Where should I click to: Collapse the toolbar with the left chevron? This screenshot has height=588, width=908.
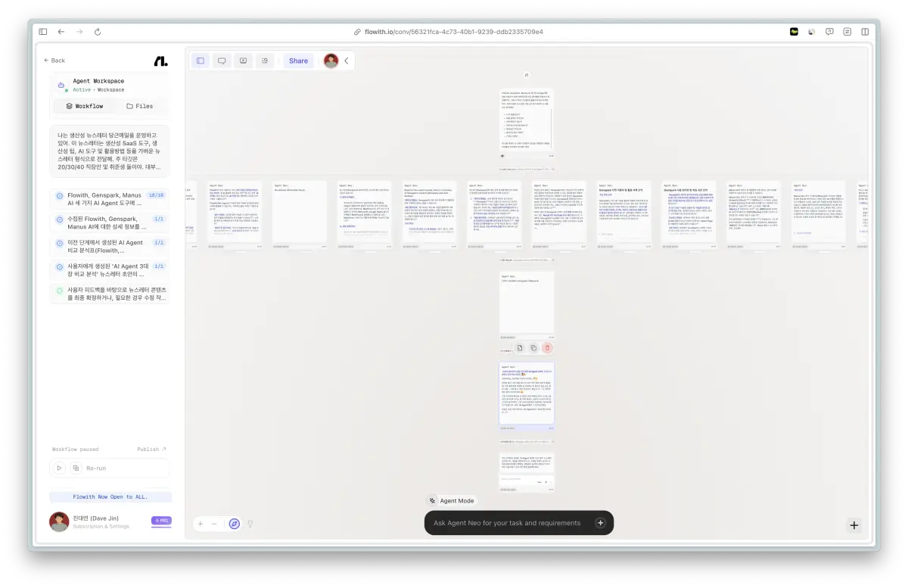pos(347,61)
